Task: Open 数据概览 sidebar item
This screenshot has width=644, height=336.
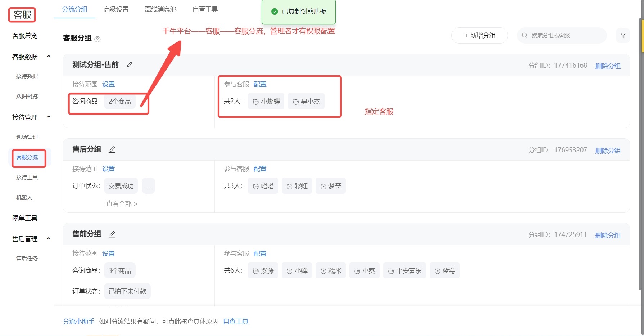Action: click(x=27, y=97)
